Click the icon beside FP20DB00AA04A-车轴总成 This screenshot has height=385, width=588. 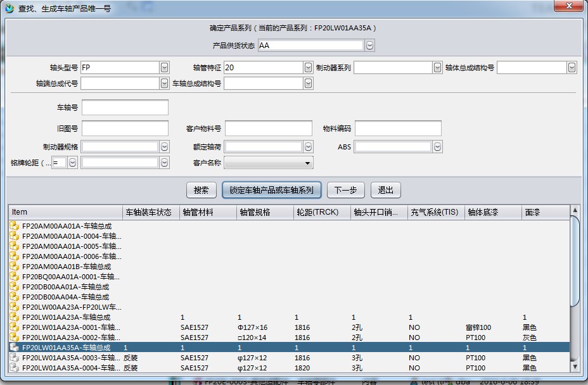[x=15, y=296]
